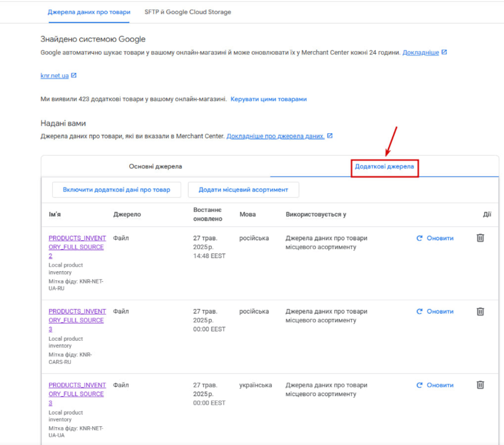Open the 'Докладніше' link about Google-found products

click(x=420, y=53)
